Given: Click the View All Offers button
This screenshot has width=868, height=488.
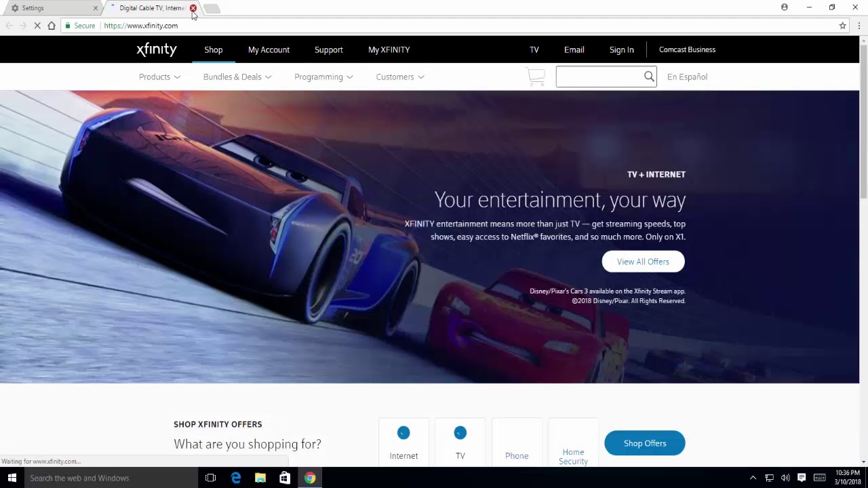Looking at the screenshot, I should (x=643, y=262).
